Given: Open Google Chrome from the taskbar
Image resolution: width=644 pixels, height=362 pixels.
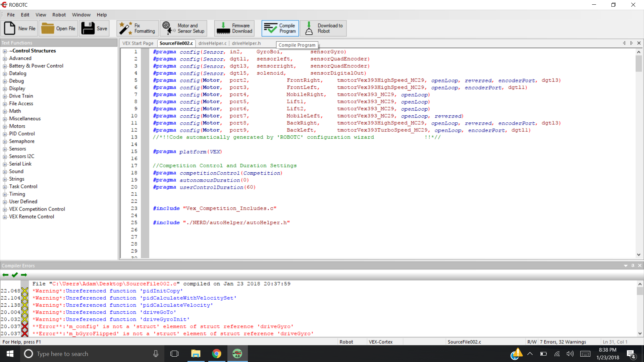Looking at the screenshot, I should pyautogui.click(x=217, y=354).
